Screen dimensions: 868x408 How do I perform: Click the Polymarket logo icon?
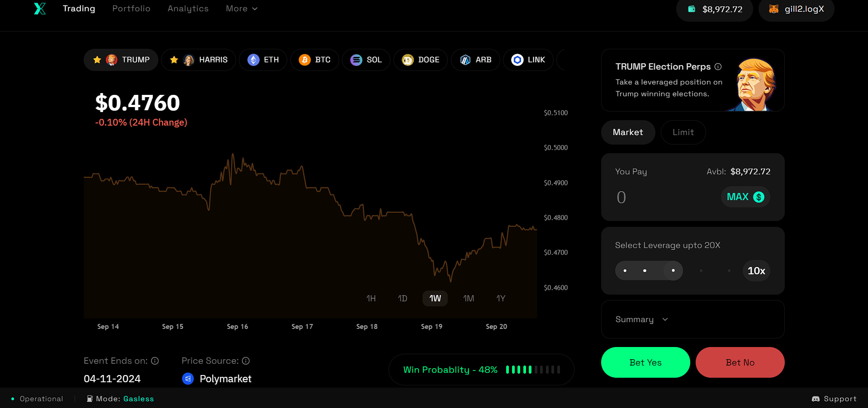(188, 379)
